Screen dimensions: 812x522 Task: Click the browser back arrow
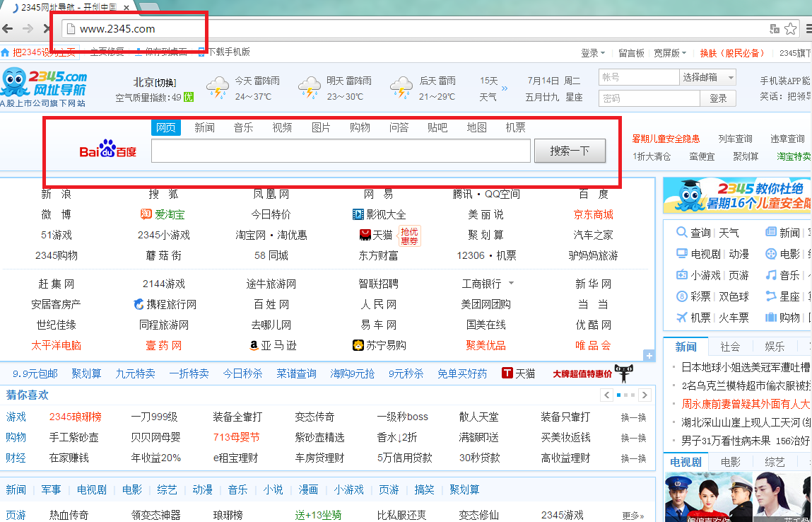(x=8, y=29)
